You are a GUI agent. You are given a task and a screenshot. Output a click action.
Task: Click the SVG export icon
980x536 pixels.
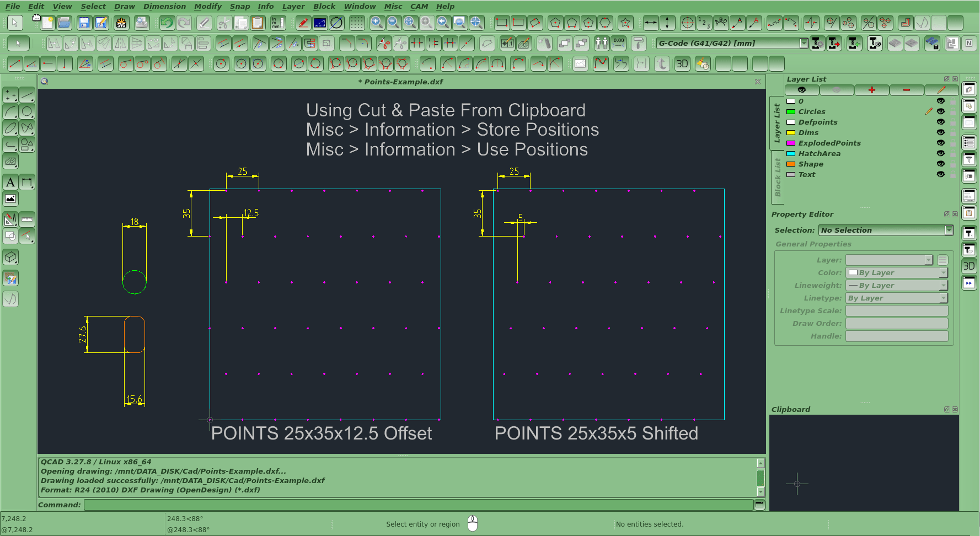121,23
